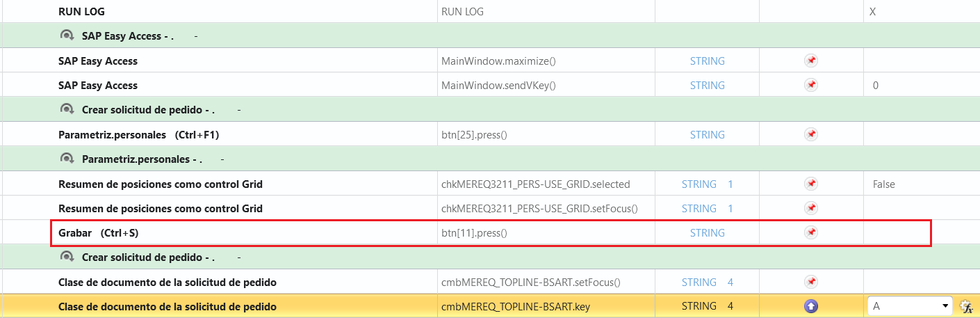Click Crear solicitud section icon above Parametriz.personales (Ctrl+F1)
This screenshot has width=980, height=318.
point(67,110)
